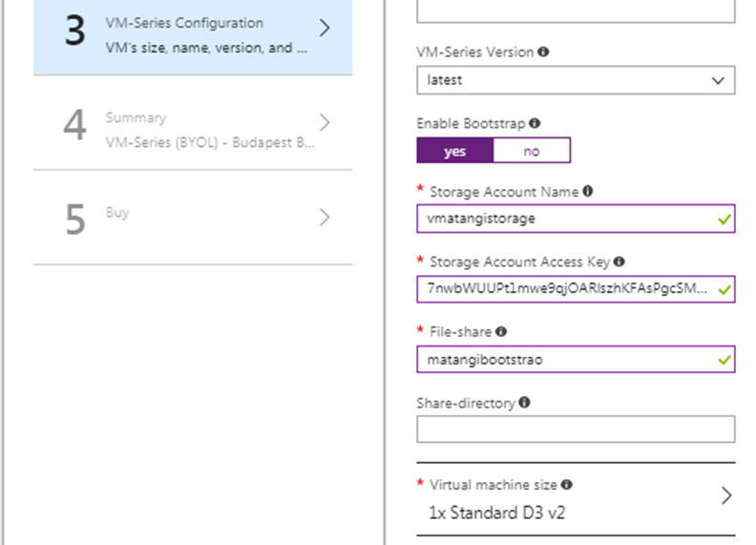Image resolution: width=756 pixels, height=545 pixels.
Task: Click the empty Share-directory input field
Action: [576, 430]
